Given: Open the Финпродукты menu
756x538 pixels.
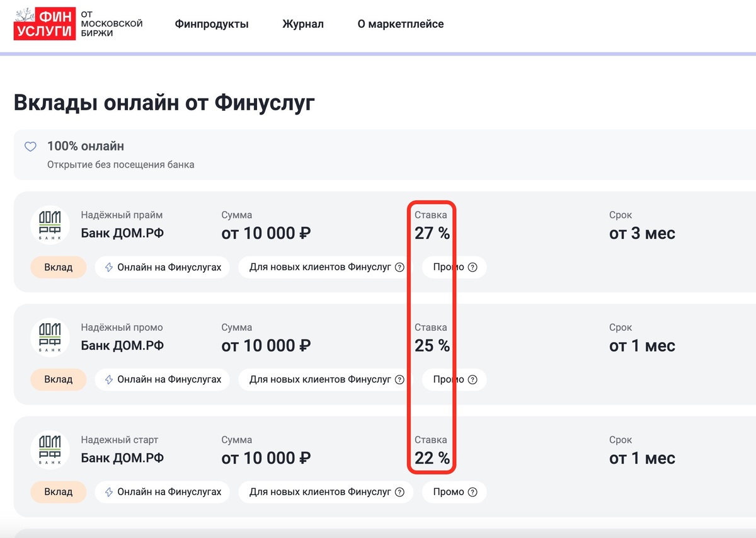Looking at the screenshot, I should tap(212, 24).
